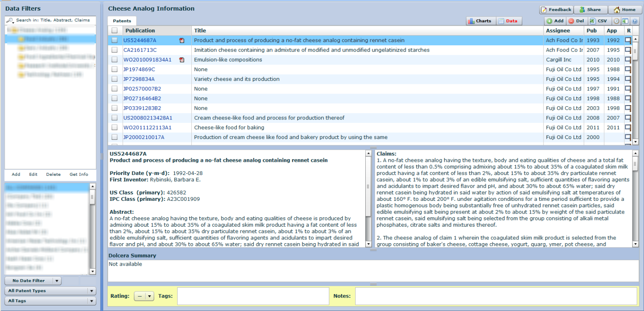
Task: Click the red Del button
Action: [576, 21]
